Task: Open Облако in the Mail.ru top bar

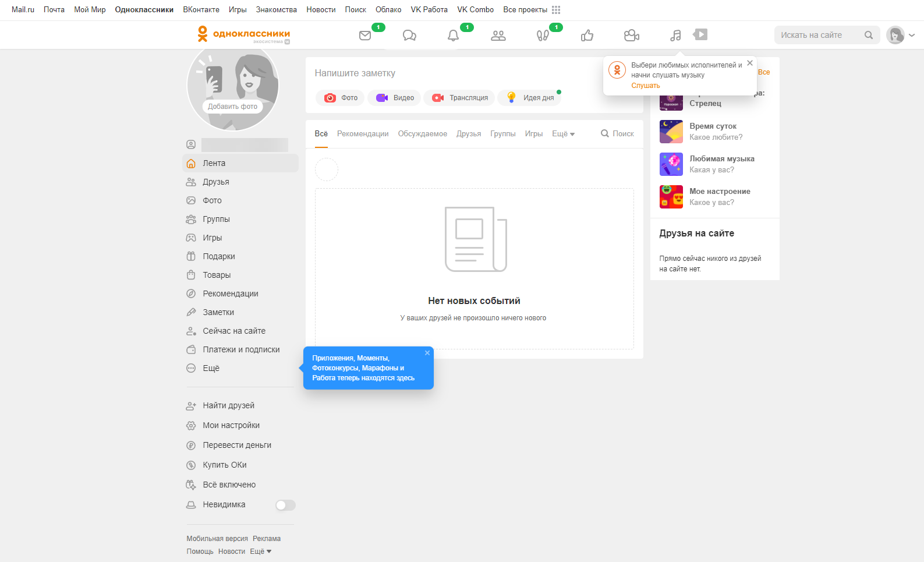Action: [388, 10]
